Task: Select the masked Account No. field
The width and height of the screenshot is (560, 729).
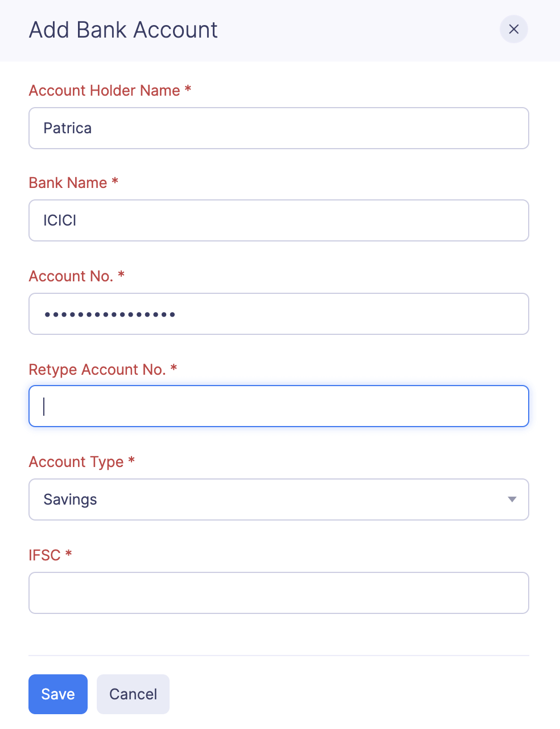Action: (x=279, y=314)
